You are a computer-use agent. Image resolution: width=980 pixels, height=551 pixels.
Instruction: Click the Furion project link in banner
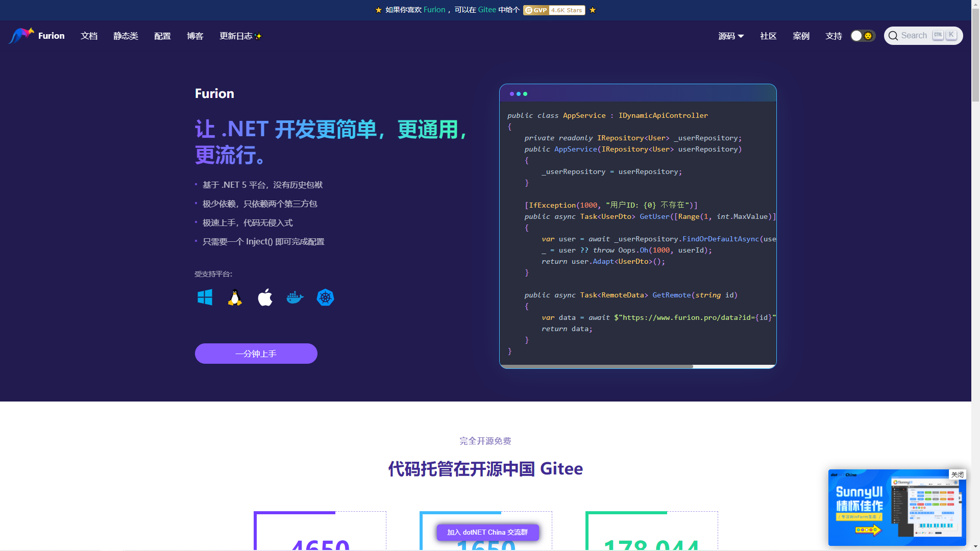pos(434,10)
